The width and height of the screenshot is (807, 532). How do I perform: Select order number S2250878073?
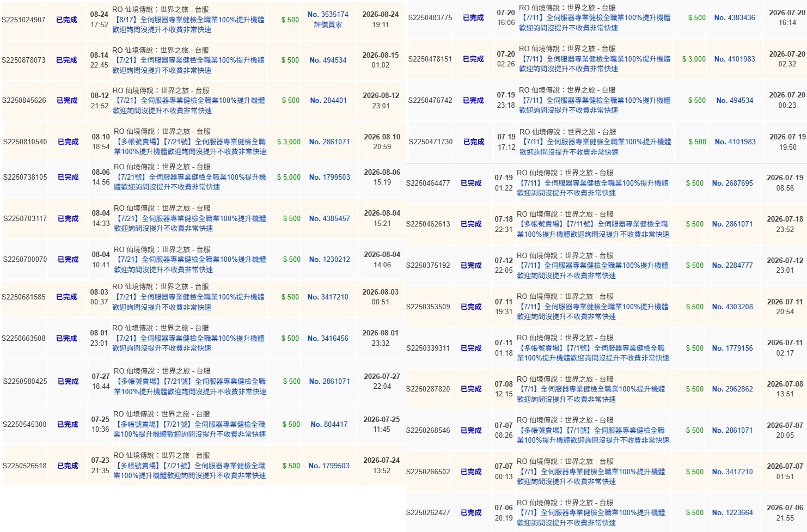pos(23,60)
